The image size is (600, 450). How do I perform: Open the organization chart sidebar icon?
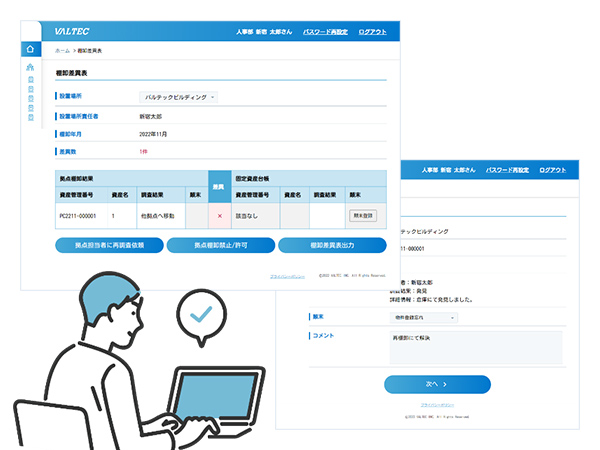click(x=31, y=68)
